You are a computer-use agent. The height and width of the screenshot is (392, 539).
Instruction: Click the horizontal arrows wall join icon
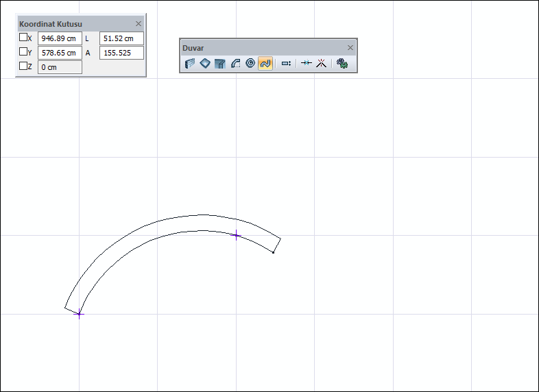(x=306, y=63)
